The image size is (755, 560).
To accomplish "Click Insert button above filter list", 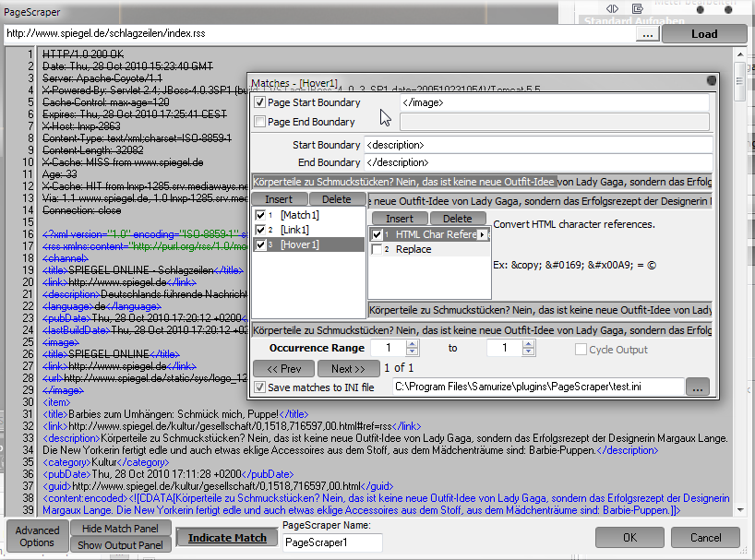I will 400,219.
